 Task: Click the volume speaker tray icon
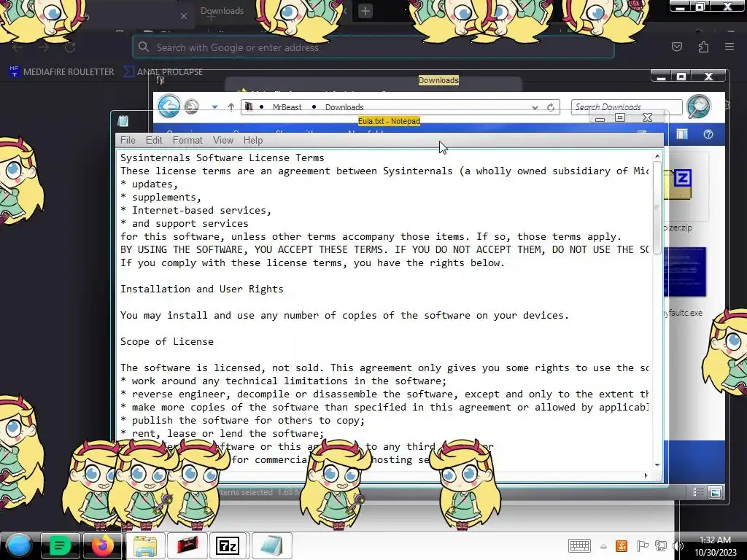[678, 546]
